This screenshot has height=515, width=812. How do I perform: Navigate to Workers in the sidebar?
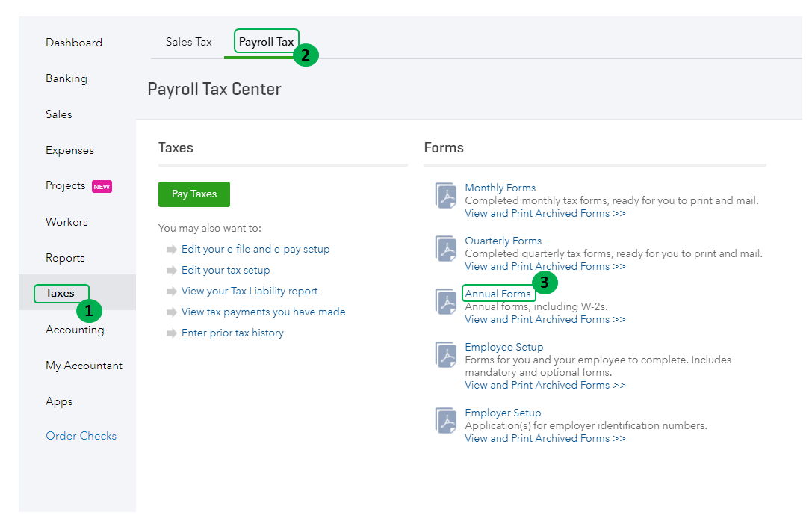(66, 222)
